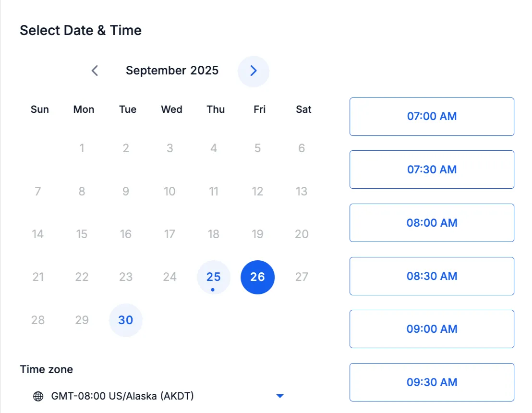The height and width of the screenshot is (413, 532).
Task: Pick September 25 on calendar
Action: coord(213,277)
